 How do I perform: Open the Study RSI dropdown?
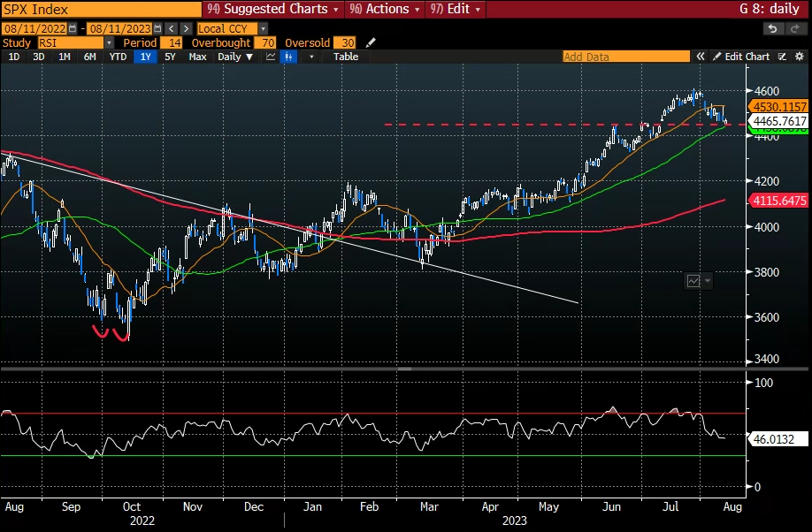110,43
